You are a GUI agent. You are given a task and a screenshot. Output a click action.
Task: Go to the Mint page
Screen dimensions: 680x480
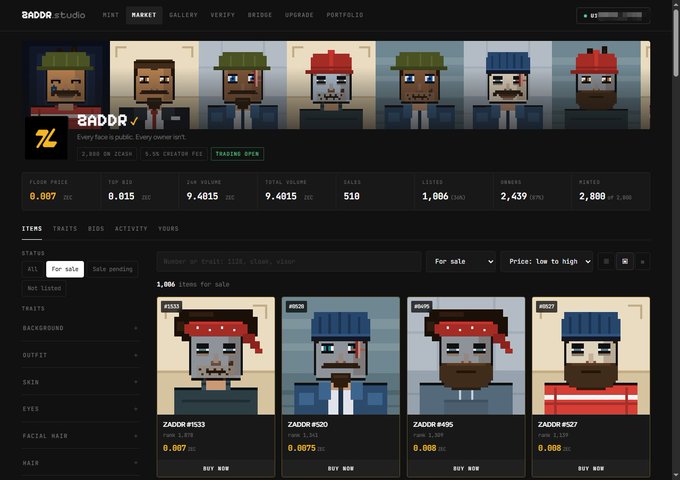point(111,15)
